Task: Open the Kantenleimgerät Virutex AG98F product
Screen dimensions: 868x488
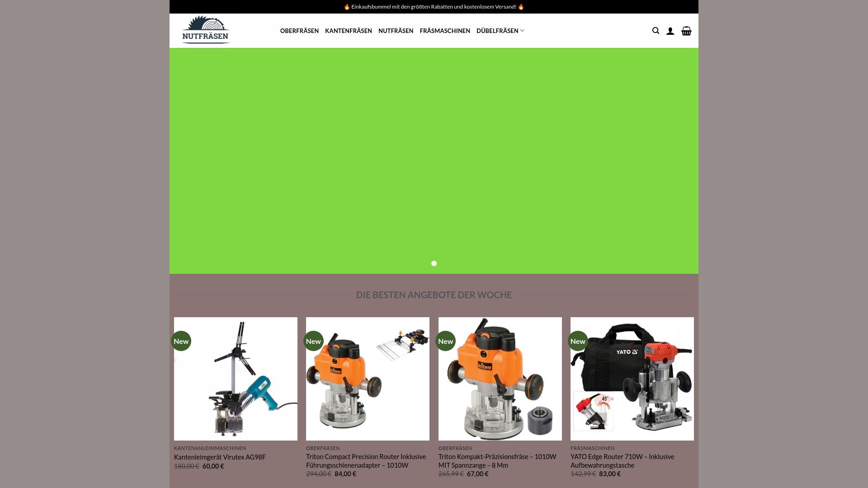Action: coord(220,457)
